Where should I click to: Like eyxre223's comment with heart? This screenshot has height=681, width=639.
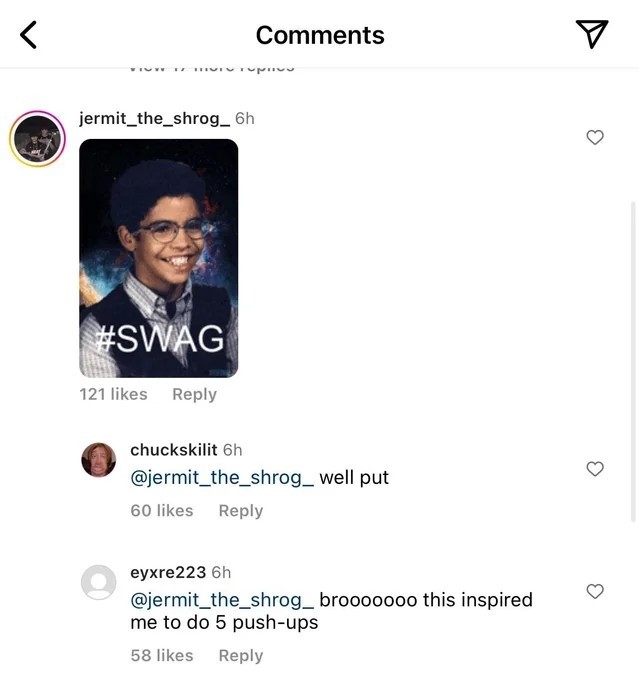pos(595,591)
